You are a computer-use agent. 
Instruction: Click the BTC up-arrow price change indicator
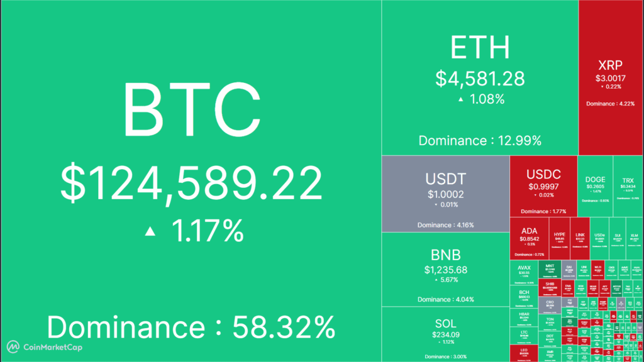[150, 232]
